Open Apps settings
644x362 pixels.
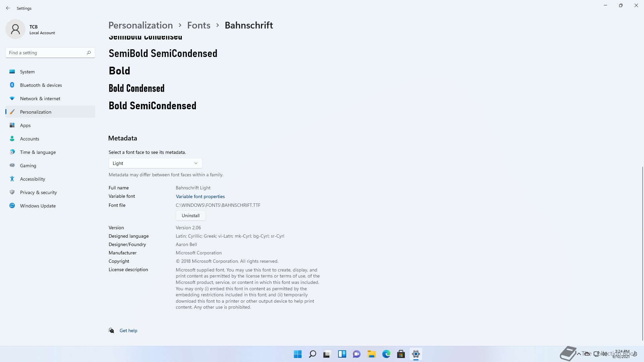[x=50, y=125]
